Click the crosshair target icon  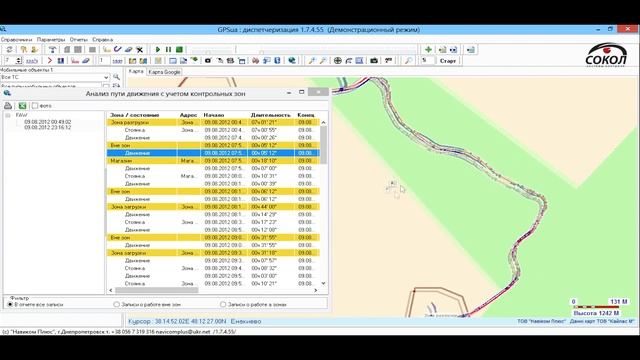click(338, 60)
